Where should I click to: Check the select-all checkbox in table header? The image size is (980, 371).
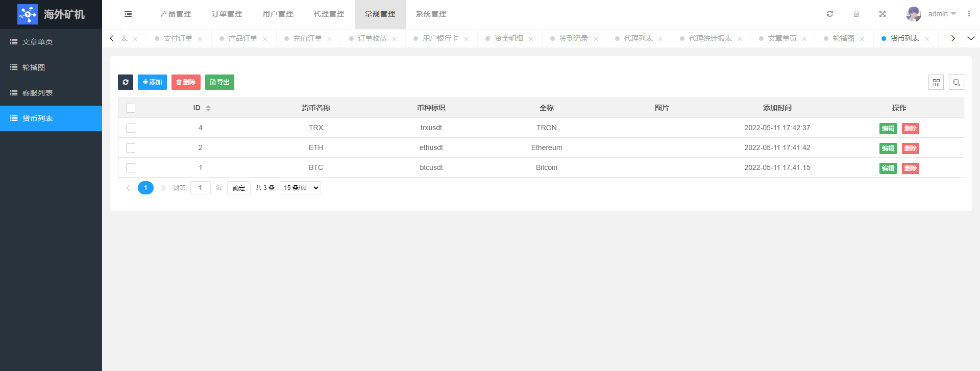tap(131, 108)
